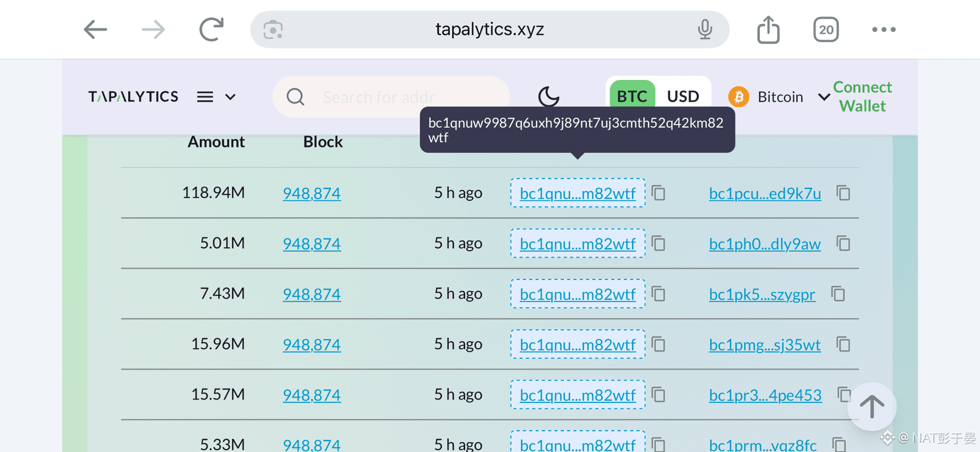Select the BTC currency option
The height and width of the screenshot is (452, 980).
click(632, 97)
